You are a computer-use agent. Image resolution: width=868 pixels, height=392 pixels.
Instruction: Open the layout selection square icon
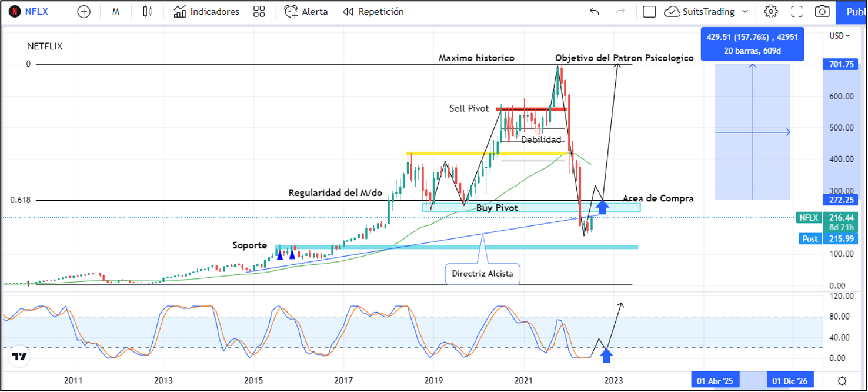649,12
